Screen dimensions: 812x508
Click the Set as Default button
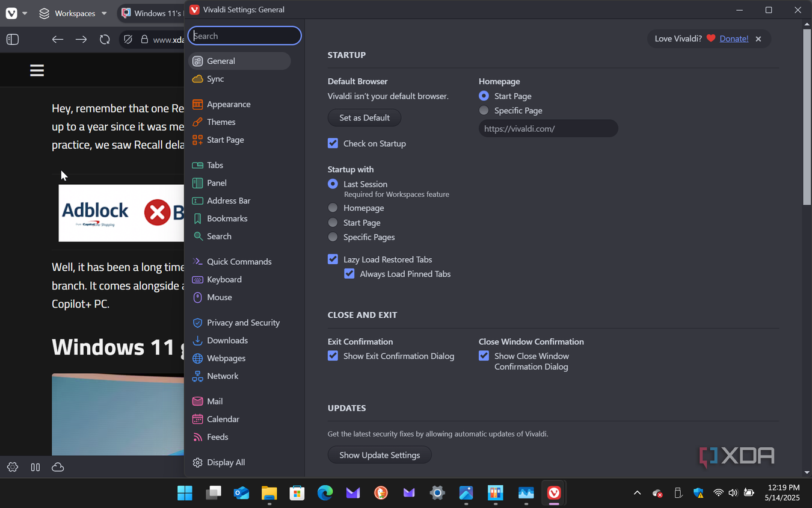(364, 117)
